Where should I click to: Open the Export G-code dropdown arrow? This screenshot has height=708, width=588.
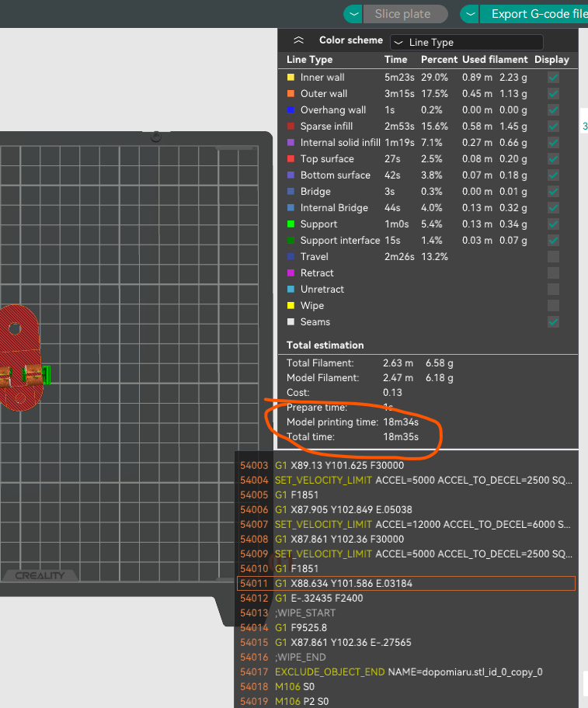(x=469, y=14)
